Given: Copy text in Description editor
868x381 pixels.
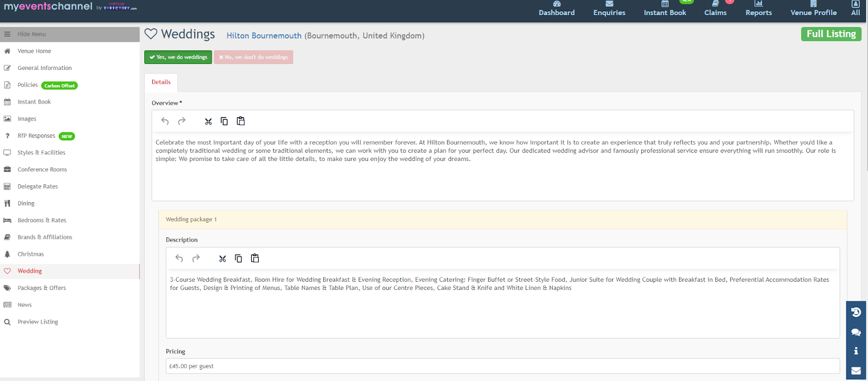Looking at the screenshot, I should (238, 259).
